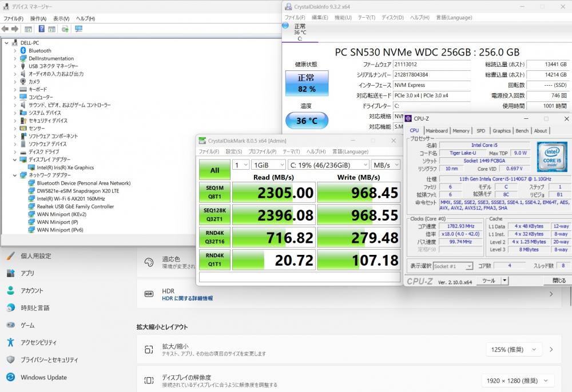572x392 pixels.
Task: Open the HDR に関する詳細情報 link
Action: (188, 298)
